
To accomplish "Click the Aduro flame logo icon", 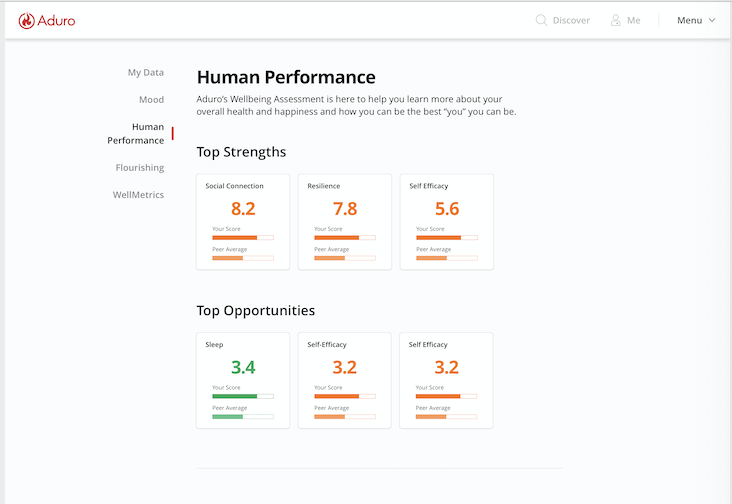I will [26, 20].
